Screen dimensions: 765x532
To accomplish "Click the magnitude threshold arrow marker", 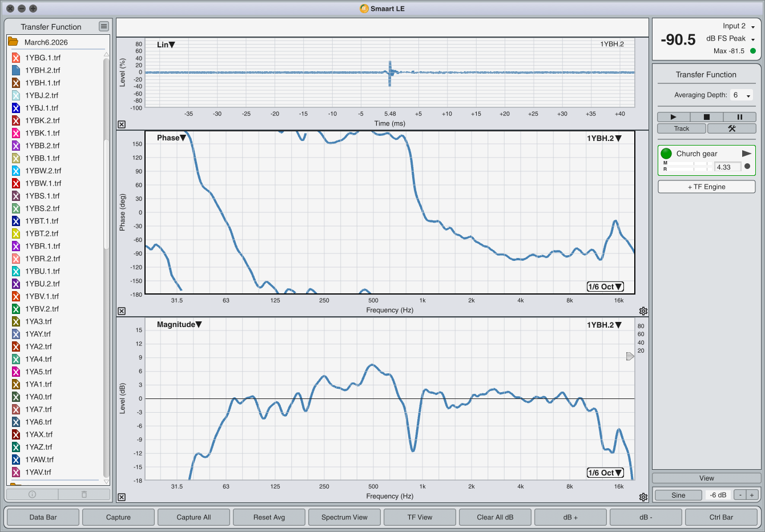I will [630, 356].
